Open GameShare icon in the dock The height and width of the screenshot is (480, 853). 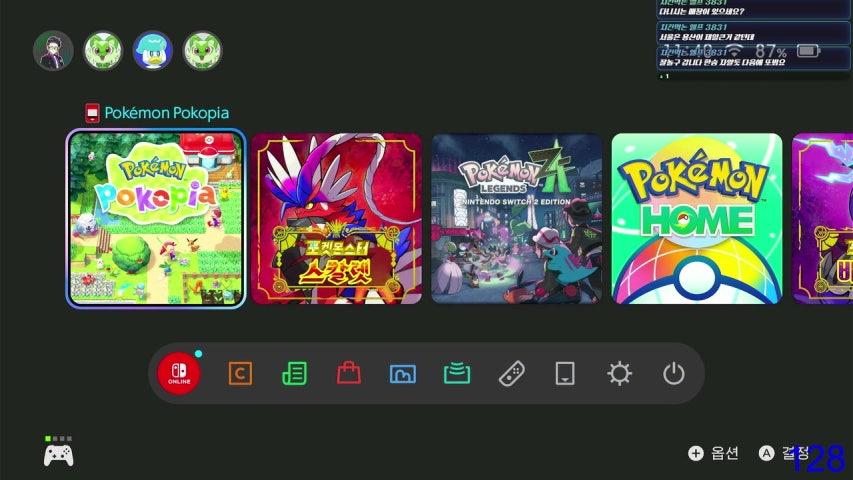click(457, 373)
